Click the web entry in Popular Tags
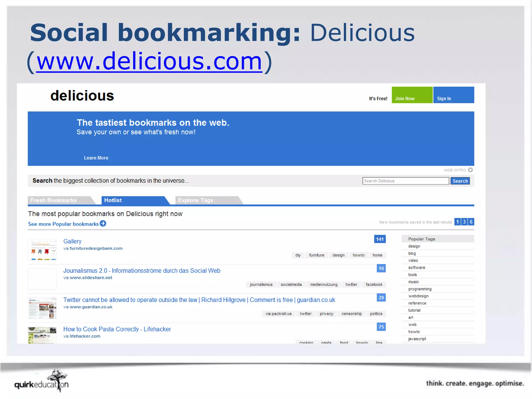Viewport: 532px width, 399px height. click(x=438, y=324)
